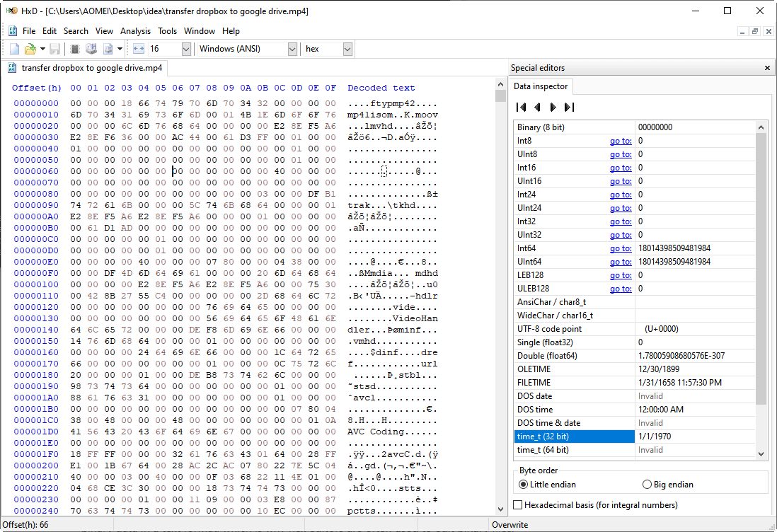Click the Open file folder icon
Screen dimensions: 777x532
point(30,49)
